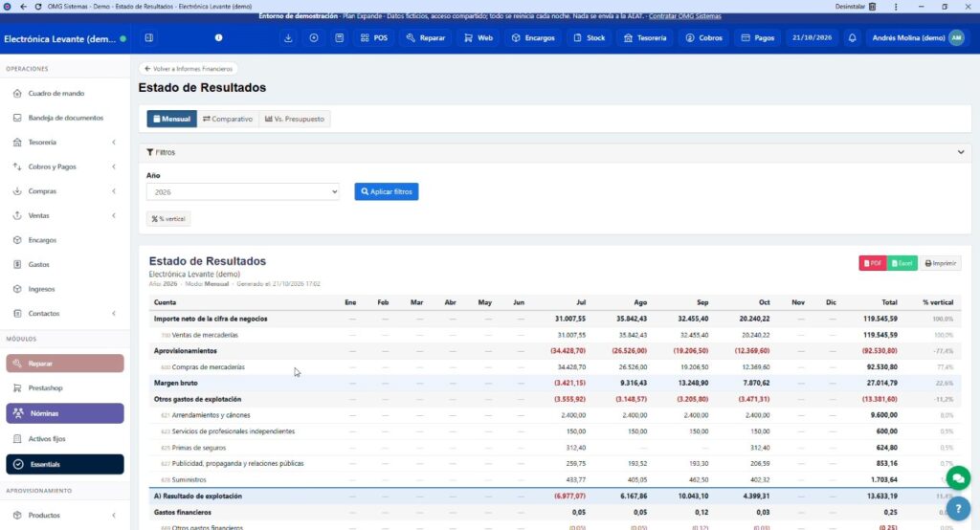
Task: Open Activos fijos in sidebar
Action: coord(65,439)
